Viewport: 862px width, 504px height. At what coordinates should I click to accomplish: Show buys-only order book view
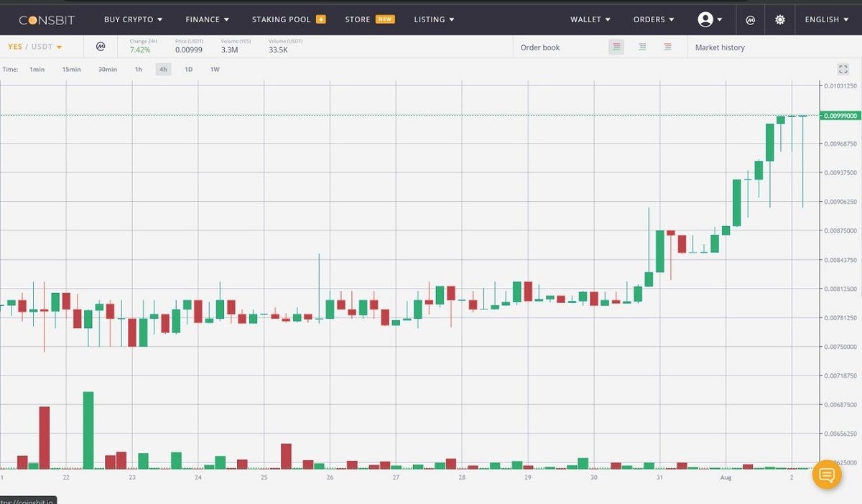(x=642, y=47)
